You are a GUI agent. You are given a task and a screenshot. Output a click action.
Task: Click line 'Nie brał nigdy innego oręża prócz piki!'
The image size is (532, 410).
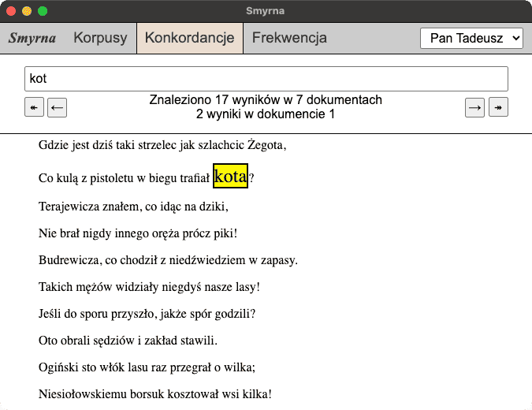click(138, 233)
